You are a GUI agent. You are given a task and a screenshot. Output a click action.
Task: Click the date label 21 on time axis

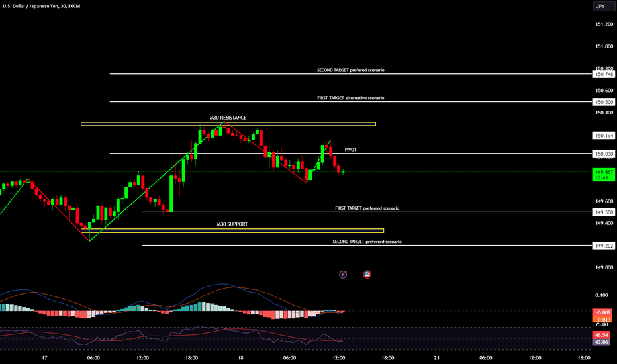coord(436,357)
